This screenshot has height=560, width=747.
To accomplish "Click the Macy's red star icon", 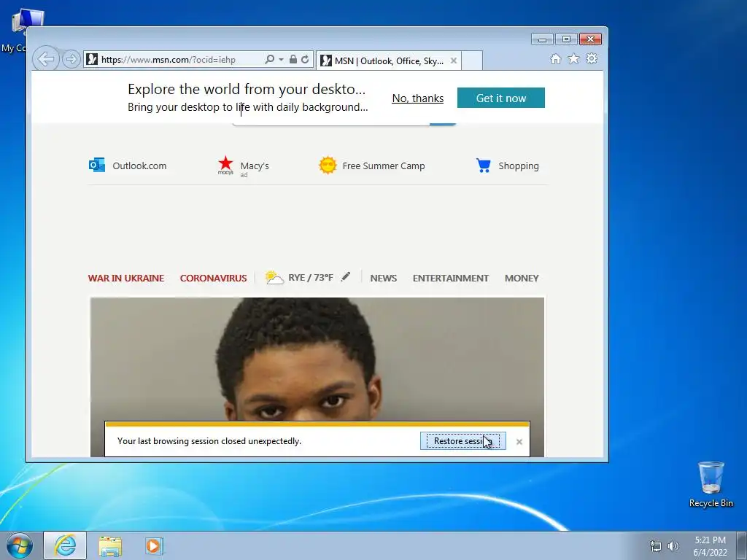I will 225,165.
